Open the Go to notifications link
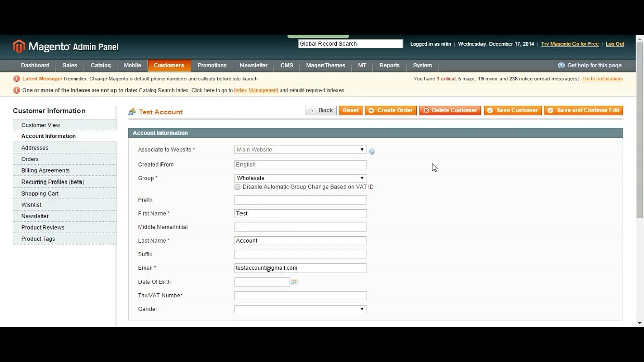This screenshot has width=644, height=362. pyautogui.click(x=602, y=79)
